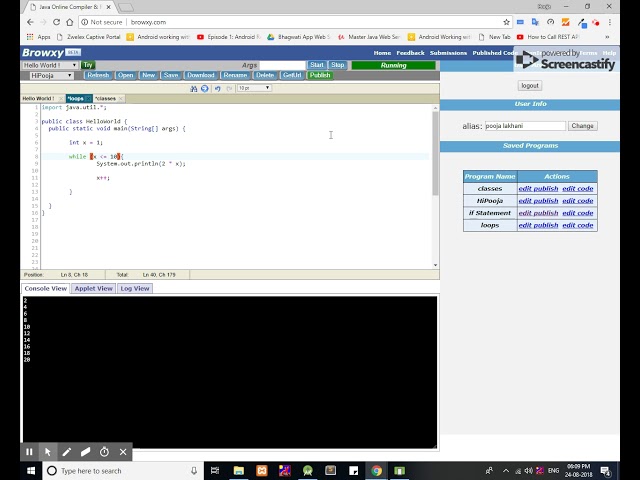This screenshot has height=480, width=640.
Task: Close the Screencastify recording toolbar
Action: (x=123, y=452)
